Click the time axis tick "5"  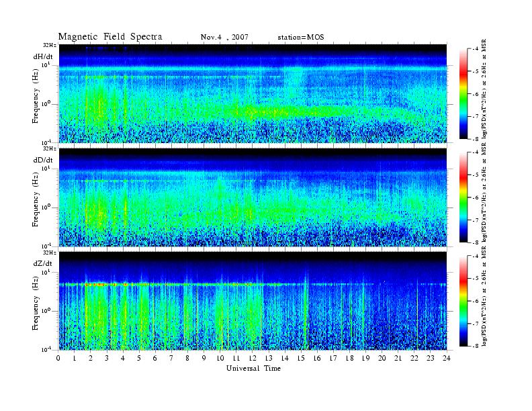coord(139,358)
